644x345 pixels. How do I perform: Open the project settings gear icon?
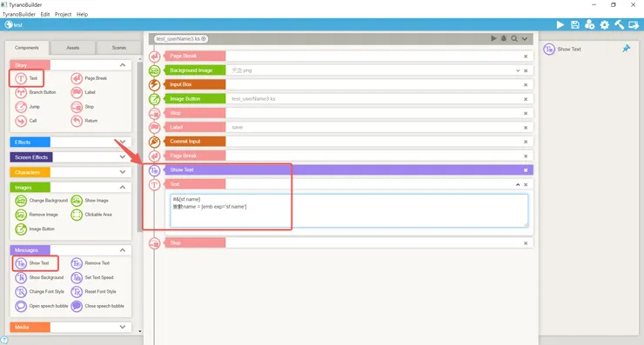pos(605,25)
